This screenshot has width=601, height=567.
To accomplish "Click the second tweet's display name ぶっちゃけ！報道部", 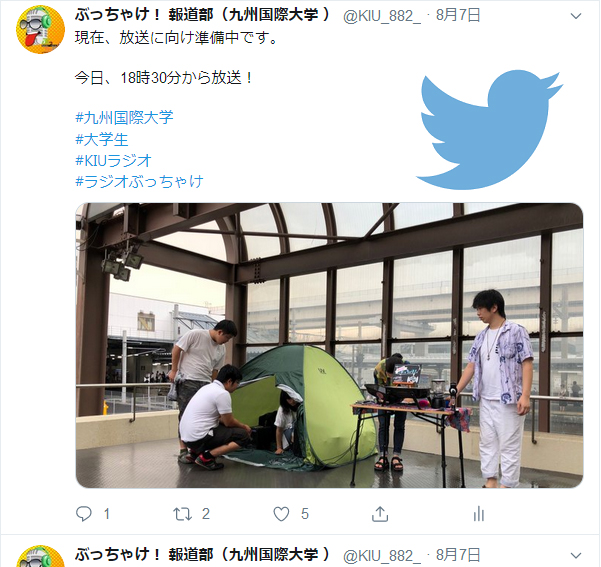I will [x=202, y=555].
